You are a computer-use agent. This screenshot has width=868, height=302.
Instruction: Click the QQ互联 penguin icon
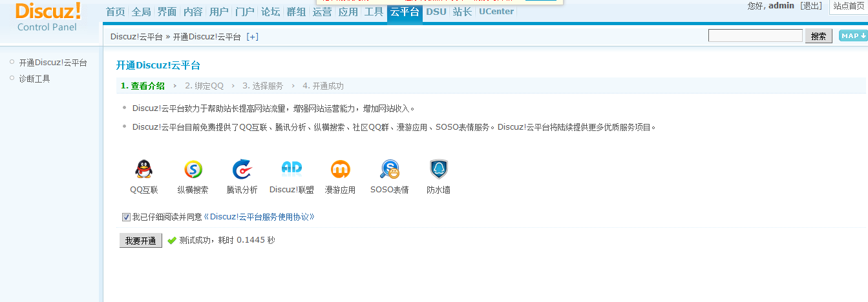(x=143, y=169)
